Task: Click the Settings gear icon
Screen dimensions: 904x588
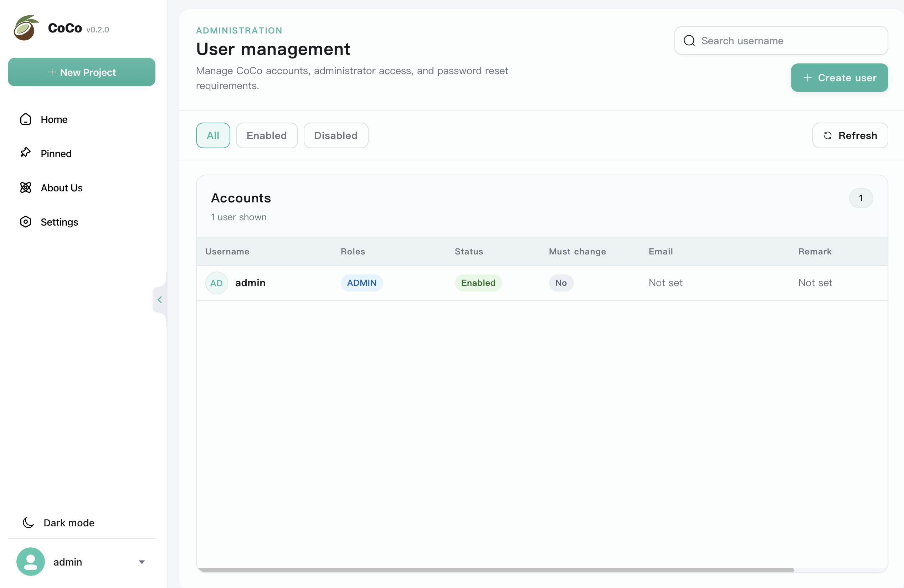Action: coord(25,222)
